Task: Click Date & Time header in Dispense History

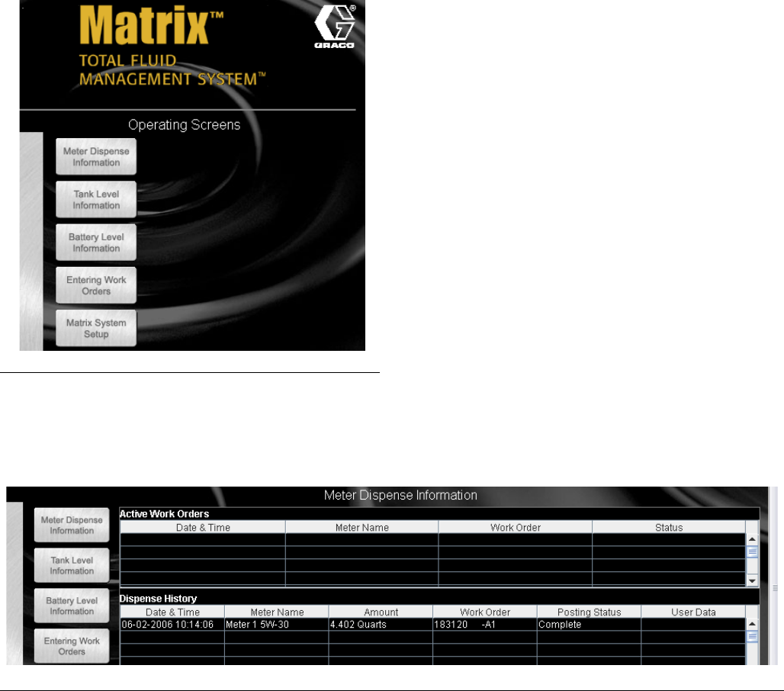Action: click(172, 612)
